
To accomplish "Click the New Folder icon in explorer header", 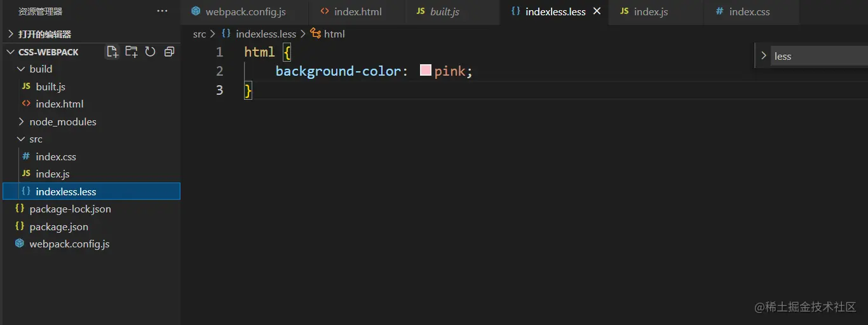I will 132,52.
